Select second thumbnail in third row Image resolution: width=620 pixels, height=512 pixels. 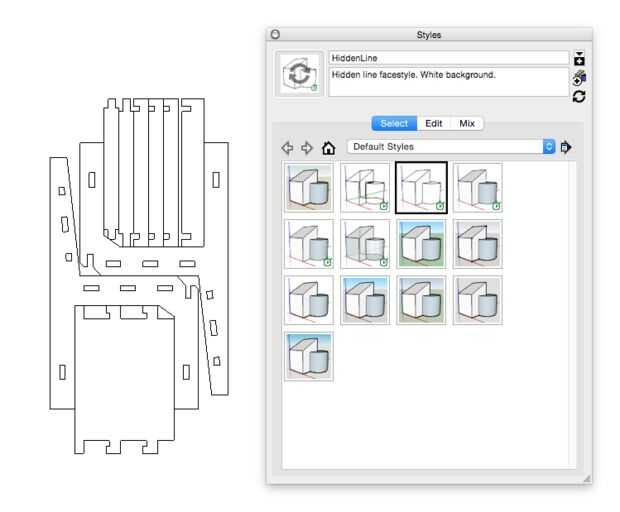pyautogui.click(x=365, y=300)
